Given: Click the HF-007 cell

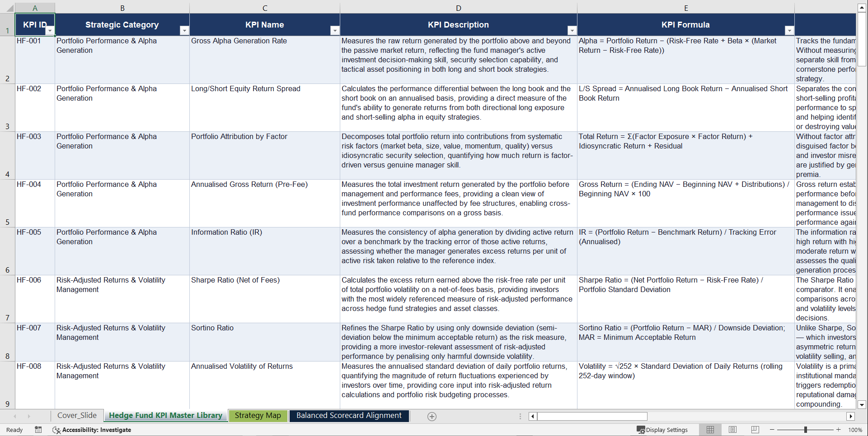Looking at the screenshot, I should (x=35, y=342).
